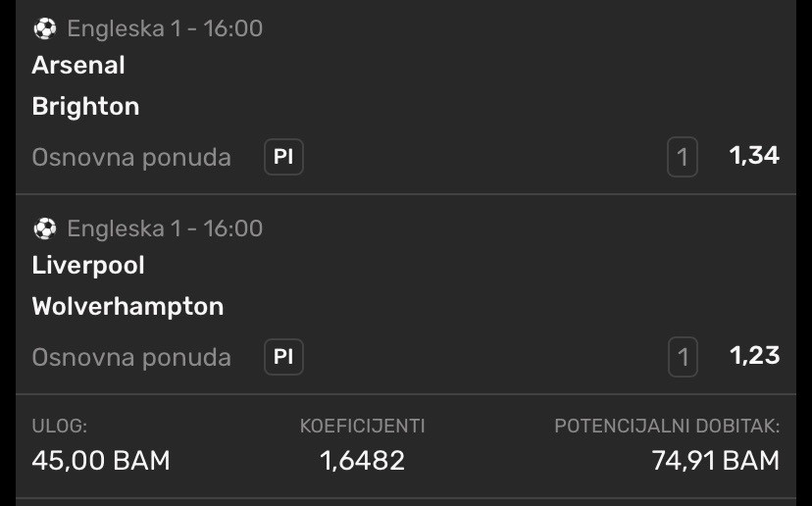The width and height of the screenshot is (812, 506).
Task: Select the "1" pick box next to odds 1,23
Action: point(683,357)
